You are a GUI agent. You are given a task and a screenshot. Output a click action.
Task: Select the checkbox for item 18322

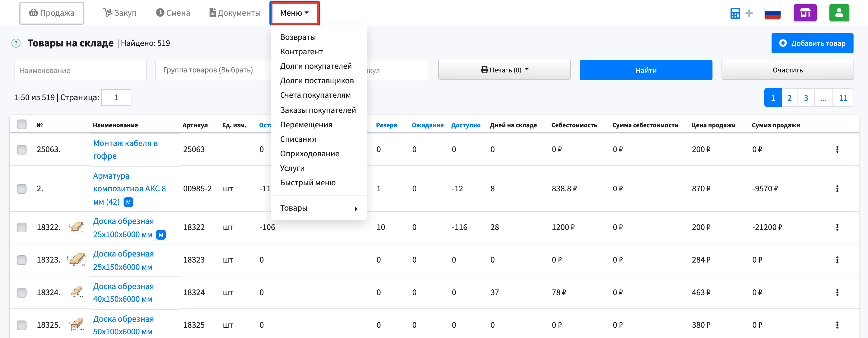tap(22, 227)
